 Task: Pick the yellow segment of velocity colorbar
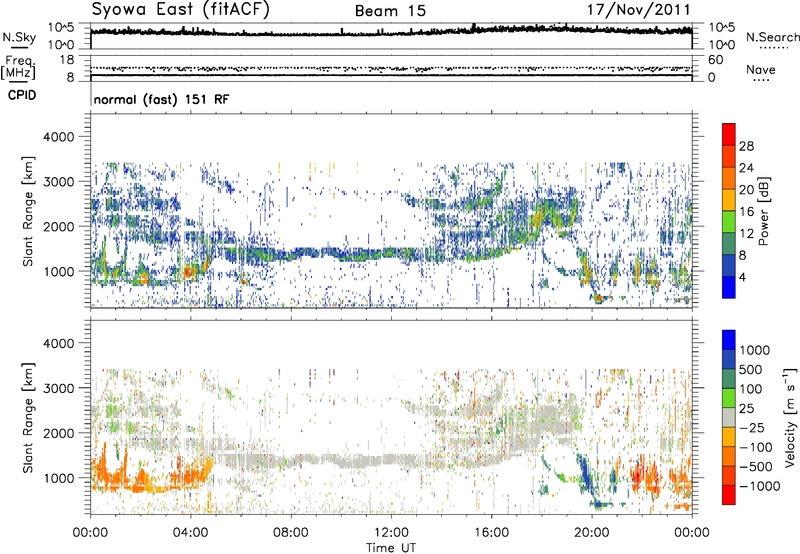(x=729, y=437)
